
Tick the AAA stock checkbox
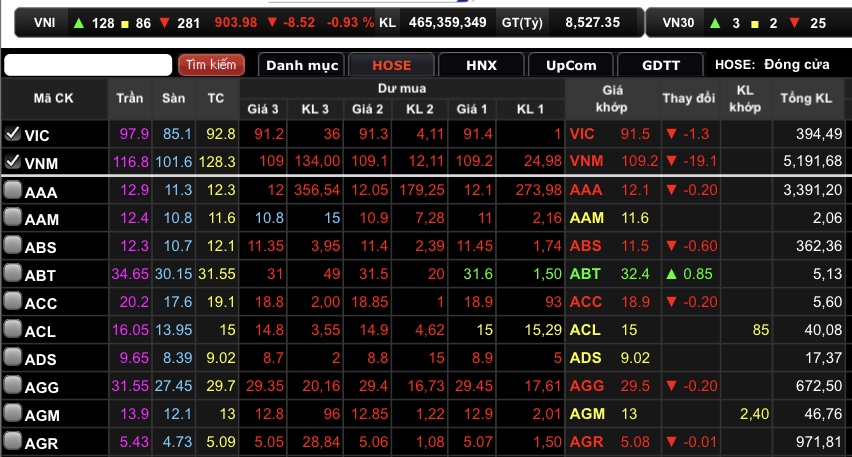click(12, 190)
